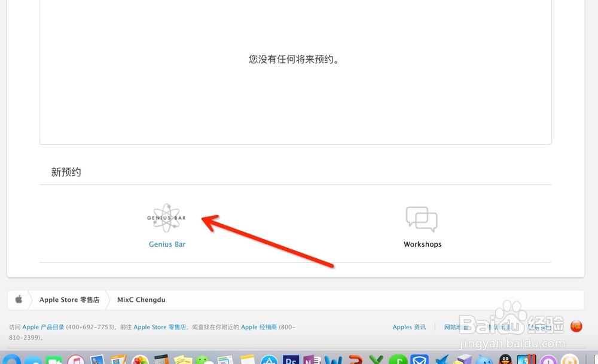
Task: Open OneNote in the Dock
Action: point(312,360)
